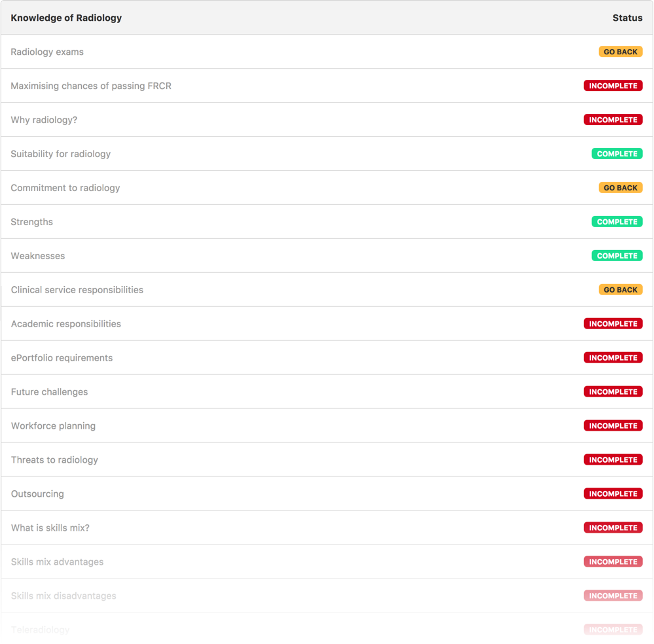
Task: Click the Knowledge of Radiology header
Action: pos(65,18)
